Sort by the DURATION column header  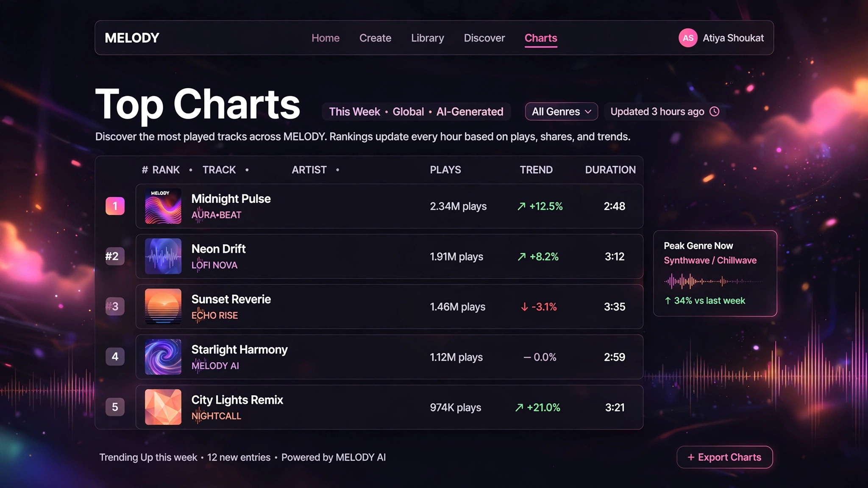[x=610, y=170]
